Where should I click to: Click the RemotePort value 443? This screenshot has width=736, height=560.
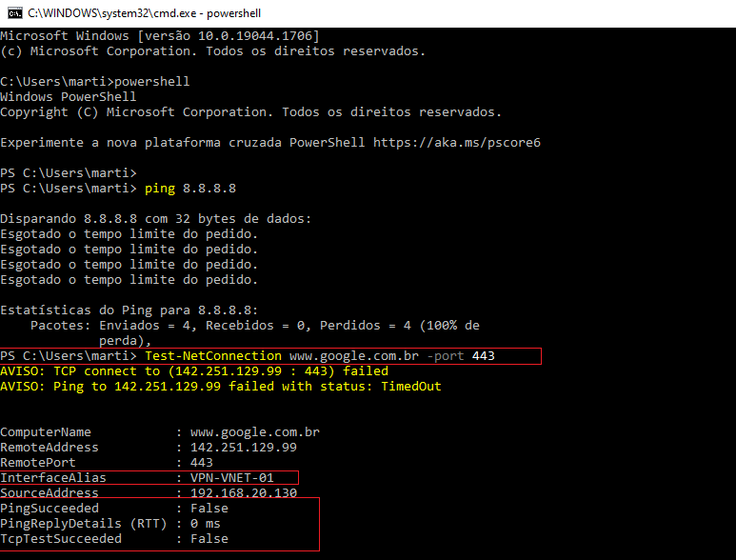202,463
